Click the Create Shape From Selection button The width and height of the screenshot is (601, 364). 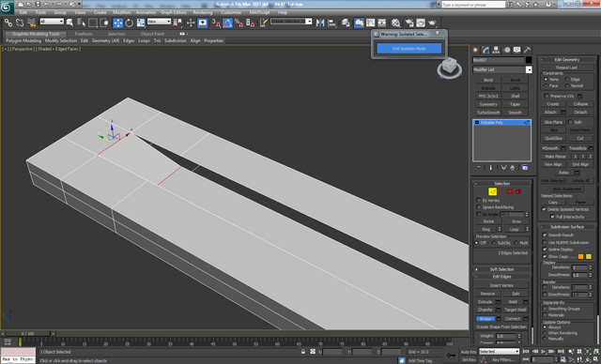click(501, 326)
